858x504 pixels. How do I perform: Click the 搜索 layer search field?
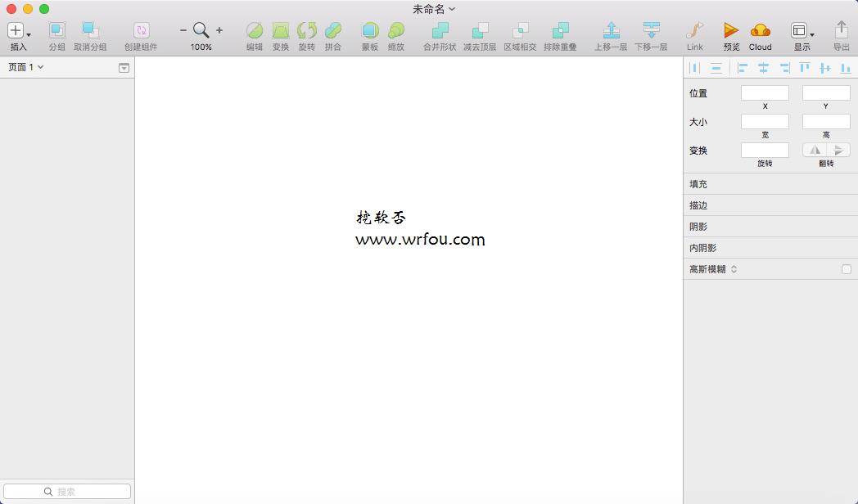(x=67, y=492)
